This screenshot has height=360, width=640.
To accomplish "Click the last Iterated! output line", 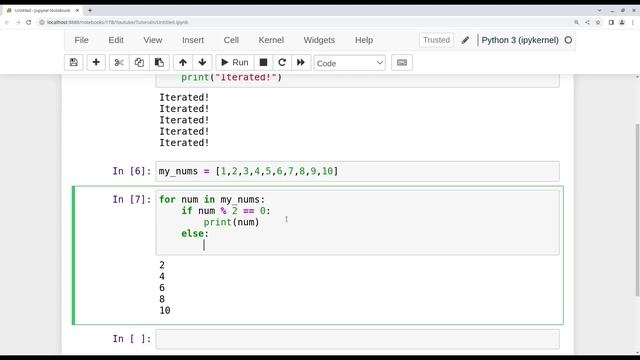I will pos(184,143).
